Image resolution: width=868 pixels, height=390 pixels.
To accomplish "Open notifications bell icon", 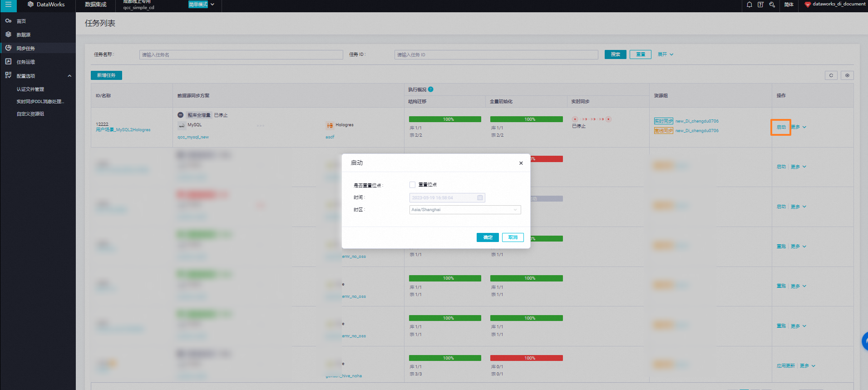I will pos(749,5).
